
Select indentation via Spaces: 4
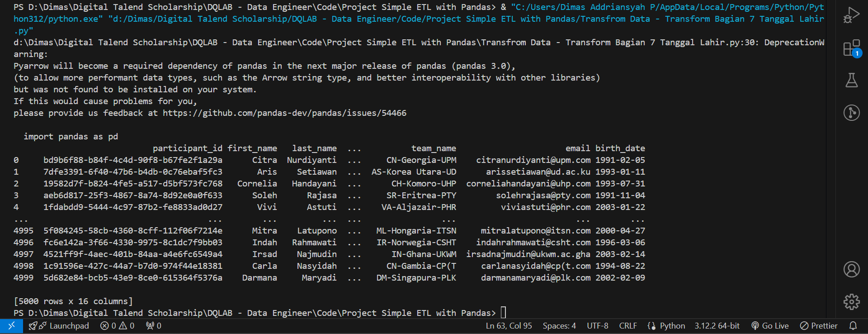click(559, 326)
